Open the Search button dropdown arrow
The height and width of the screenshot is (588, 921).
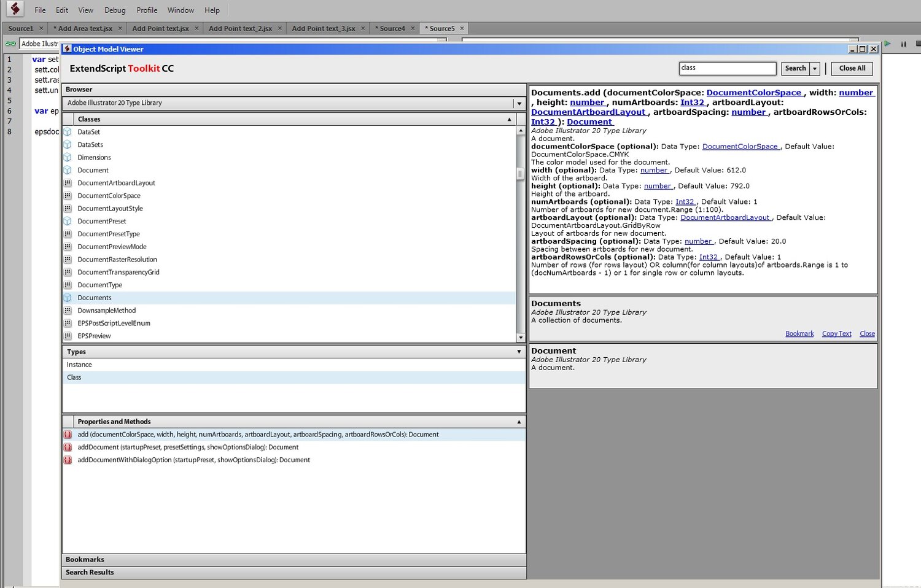[x=815, y=69]
